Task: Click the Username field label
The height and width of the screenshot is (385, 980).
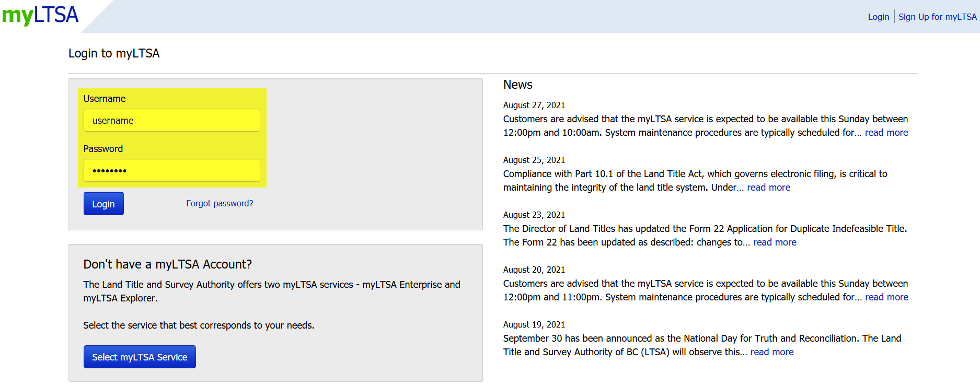Action: coord(105,99)
